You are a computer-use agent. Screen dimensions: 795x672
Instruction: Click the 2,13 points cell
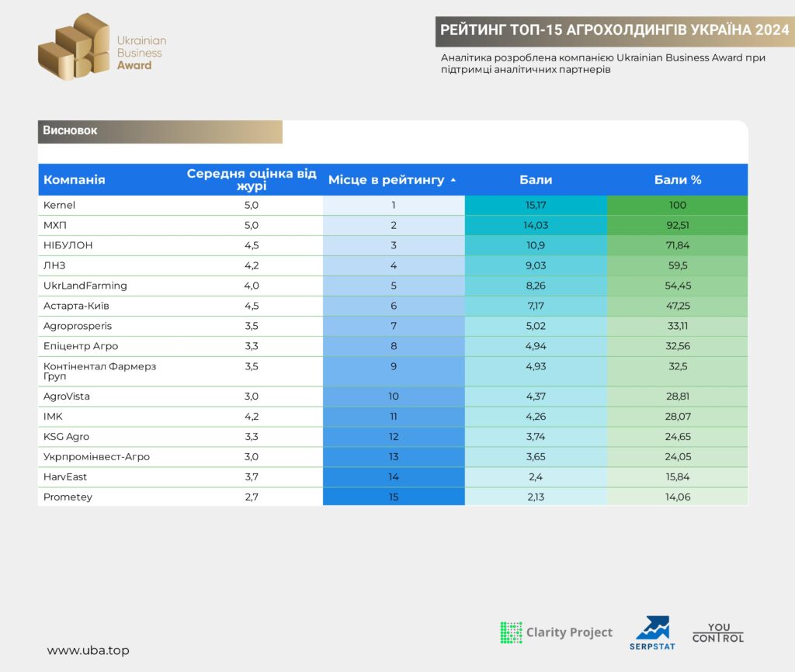pyautogui.click(x=536, y=497)
